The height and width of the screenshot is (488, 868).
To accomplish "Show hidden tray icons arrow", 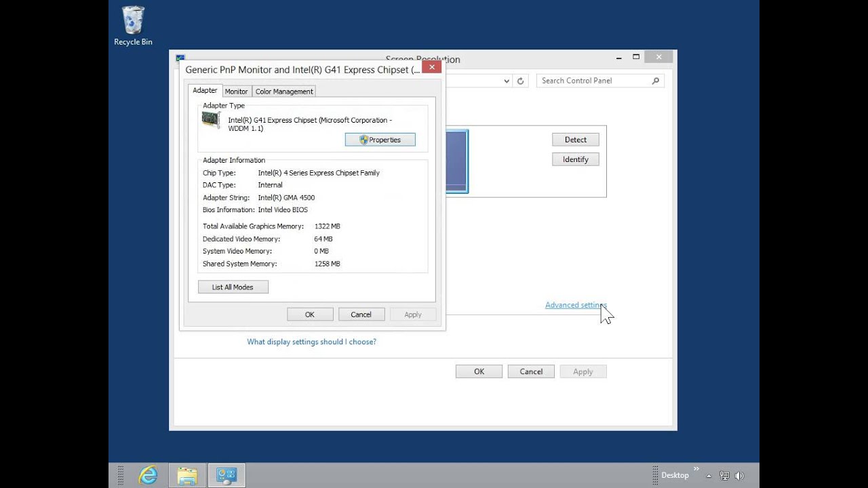I will 709,476.
